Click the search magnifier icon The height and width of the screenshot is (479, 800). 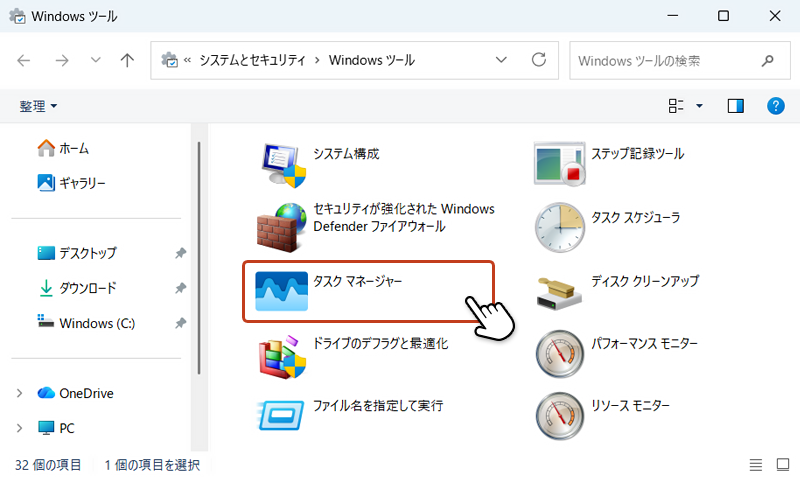click(x=767, y=61)
